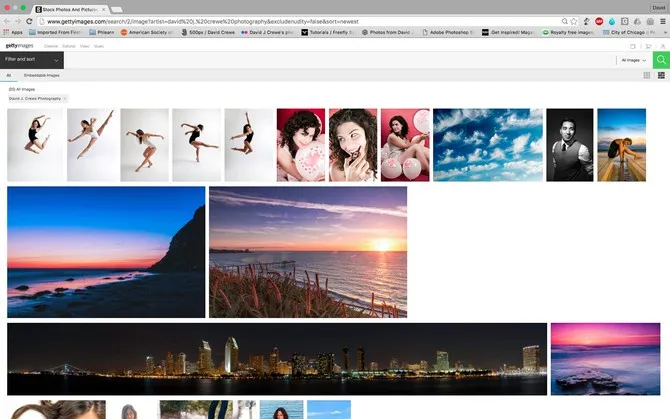Screen dimensions: 670x419
Task: Open the Apps bookmarks shortcut
Action: point(13,32)
